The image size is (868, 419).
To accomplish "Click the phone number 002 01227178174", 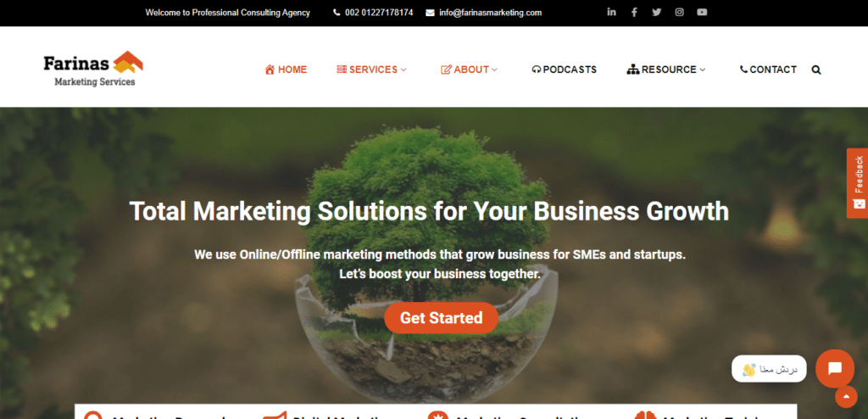I will [373, 12].
